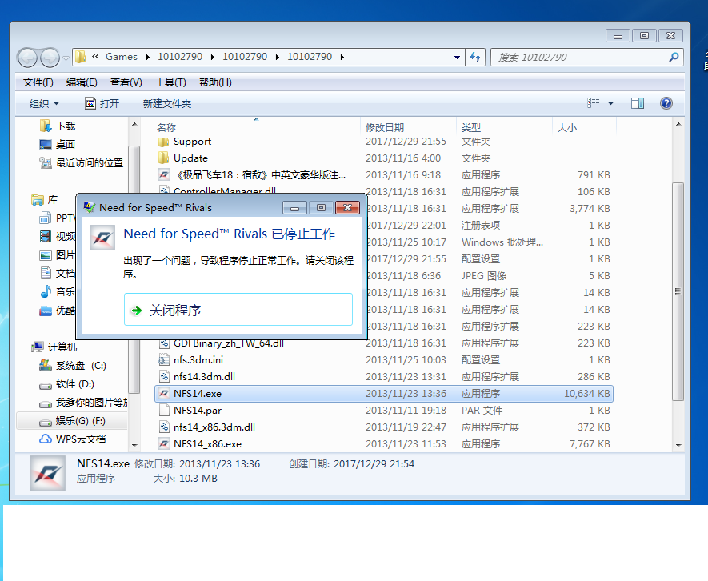Select nfs.3dm.ini file icon
Viewport: 708px width, 581px height.
[x=164, y=360]
